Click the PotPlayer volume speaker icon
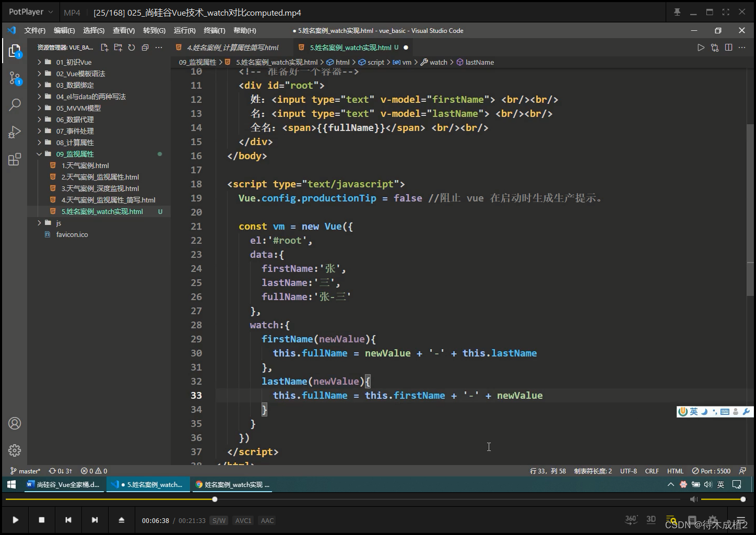Image resolution: width=756 pixels, height=535 pixels. [x=693, y=500]
